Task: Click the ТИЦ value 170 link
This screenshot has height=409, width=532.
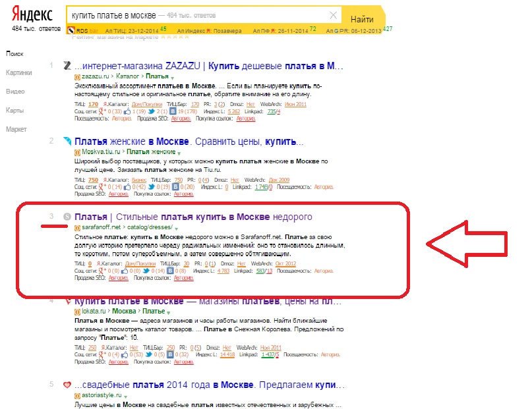Action: click(x=94, y=104)
